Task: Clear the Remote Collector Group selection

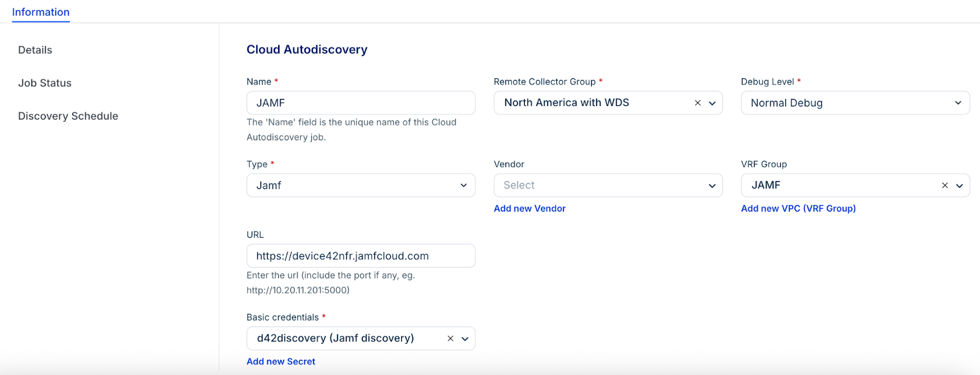Action: pos(698,103)
